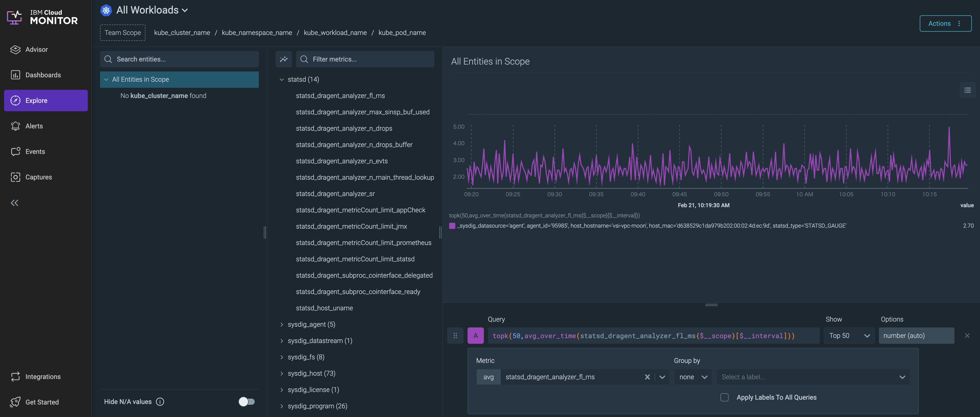This screenshot has height=417, width=980.
Task: Click the Team Scope button
Action: coord(122,33)
